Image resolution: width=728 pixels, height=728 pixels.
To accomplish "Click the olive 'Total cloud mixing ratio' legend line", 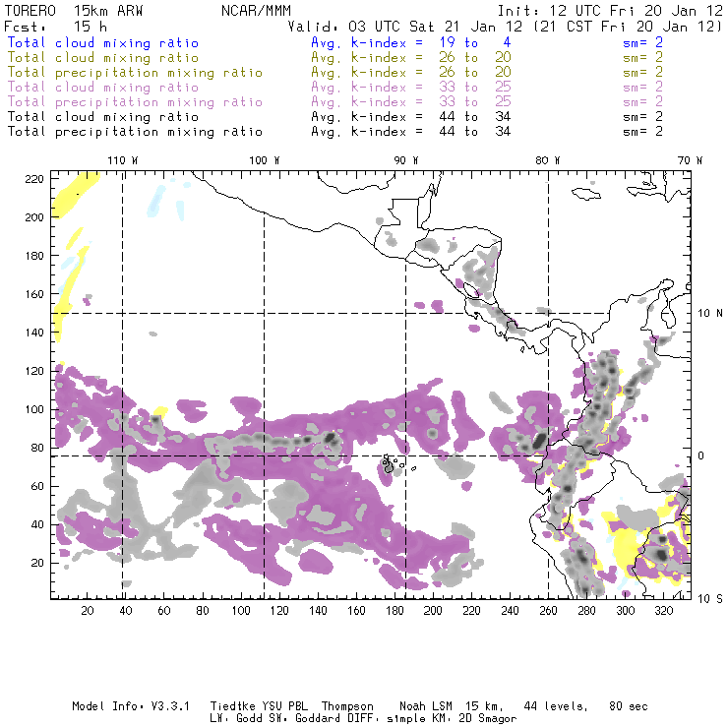I will coord(103,58).
